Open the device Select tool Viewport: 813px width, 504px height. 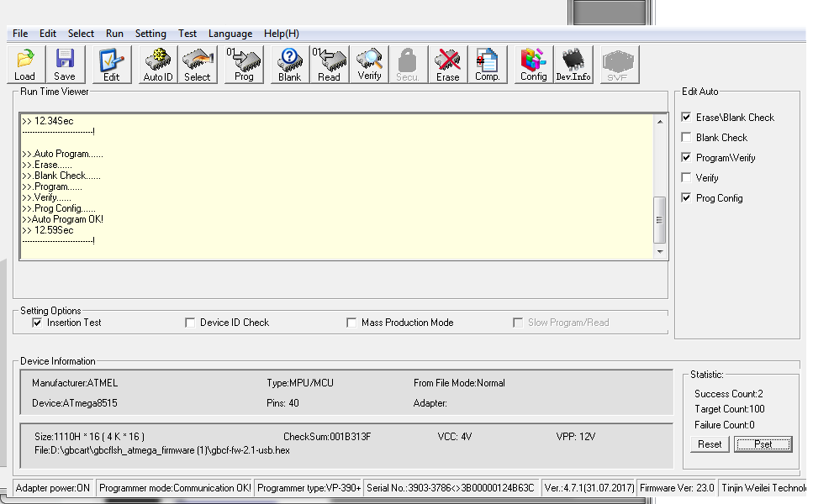point(198,63)
